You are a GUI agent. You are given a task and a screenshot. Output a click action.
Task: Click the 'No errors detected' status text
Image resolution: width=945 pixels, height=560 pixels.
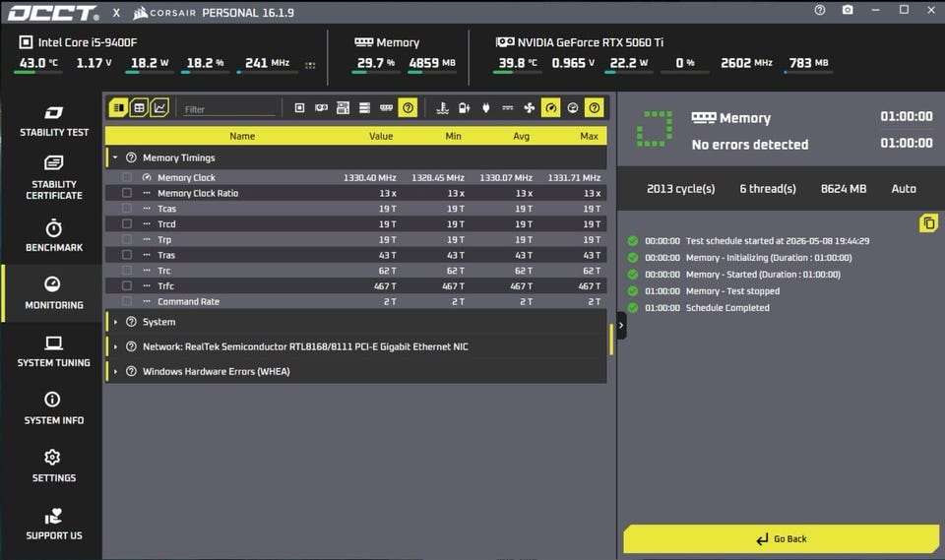point(750,145)
